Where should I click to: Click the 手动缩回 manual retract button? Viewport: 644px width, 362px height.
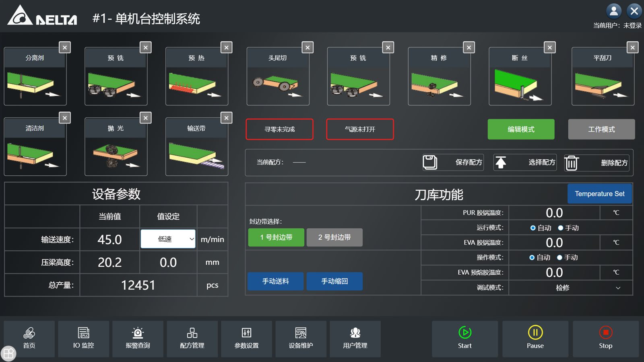[x=334, y=281]
